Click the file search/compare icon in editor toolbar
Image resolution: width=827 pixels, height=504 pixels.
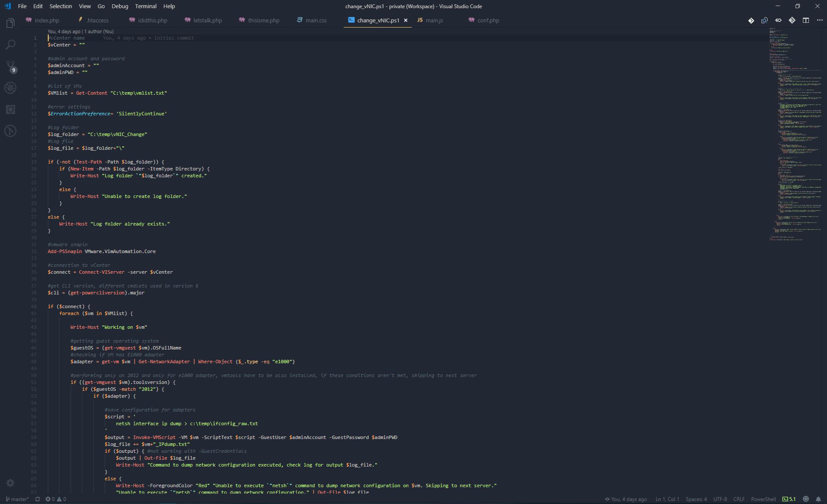[765, 20]
